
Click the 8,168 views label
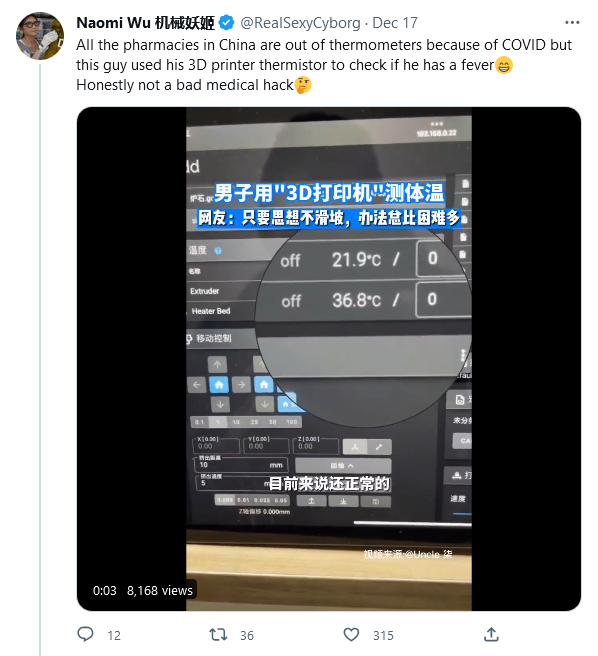pyautogui.click(x=160, y=590)
